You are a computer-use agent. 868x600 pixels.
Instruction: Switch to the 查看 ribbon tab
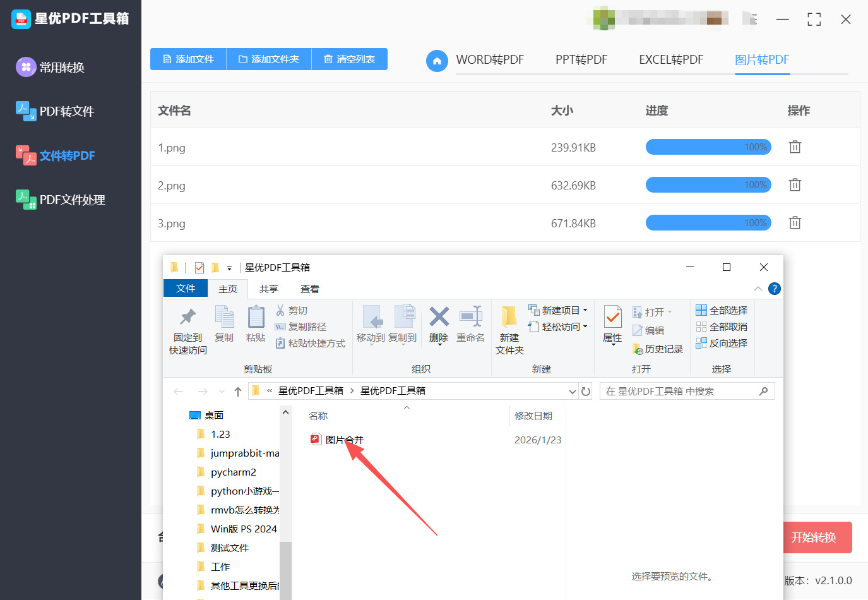click(x=310, y=289)
